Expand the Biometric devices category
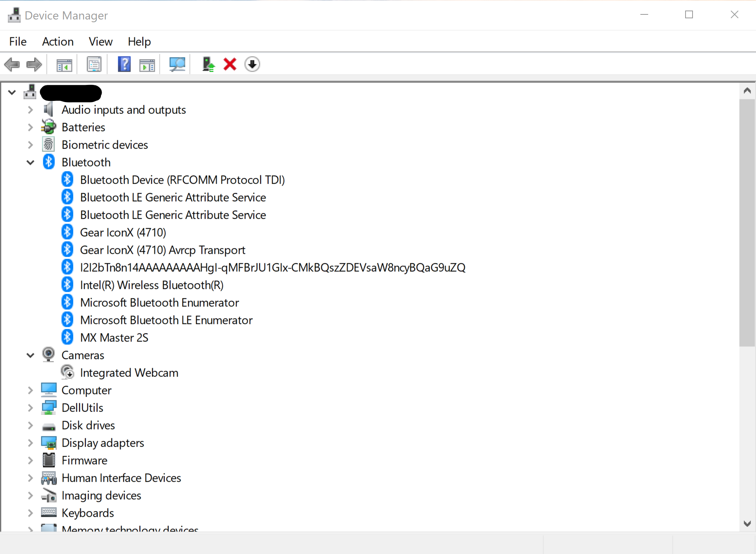Screen dimensions: 756x554 30,145
